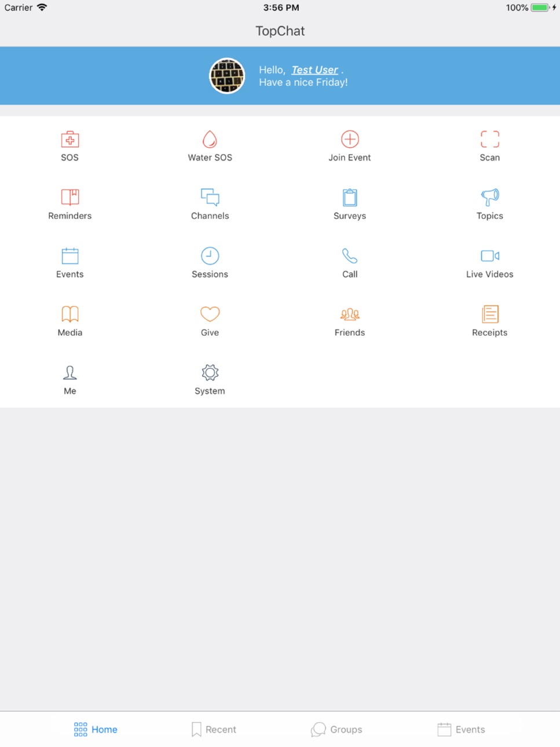Open the Media open-book icon
The width and height of the screenshot is (560, 747).
(70, 314)
